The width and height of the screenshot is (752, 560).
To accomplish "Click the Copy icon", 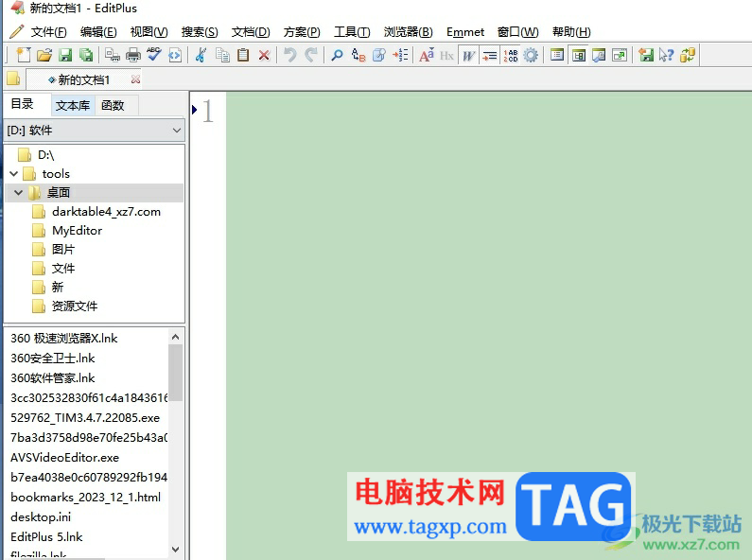I will coord(222,55).
